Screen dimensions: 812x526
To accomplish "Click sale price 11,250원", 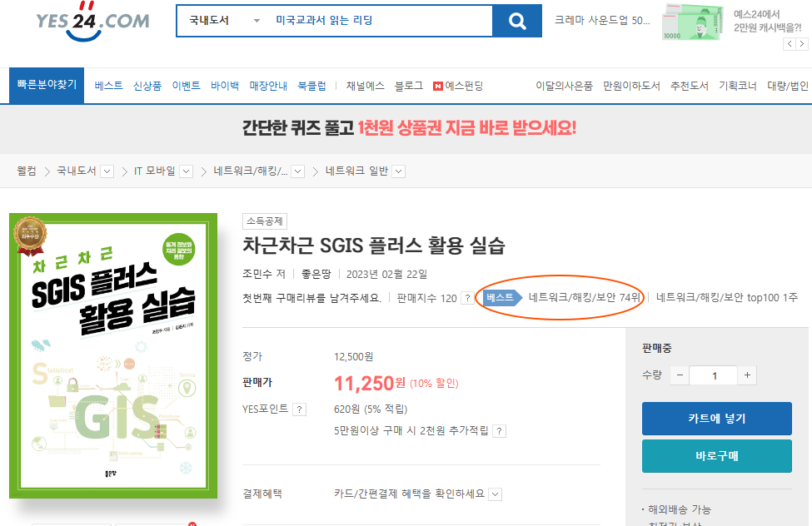I will [370, 383].
